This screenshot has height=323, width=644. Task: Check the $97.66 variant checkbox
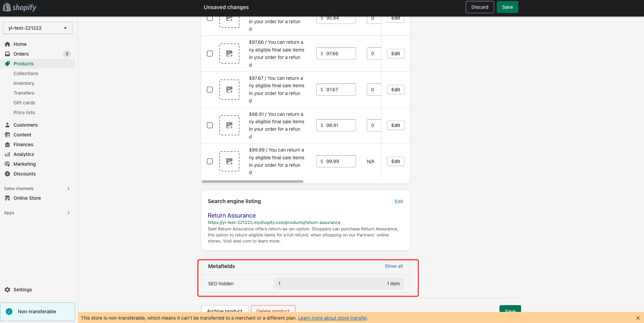[x=210, y=54]
